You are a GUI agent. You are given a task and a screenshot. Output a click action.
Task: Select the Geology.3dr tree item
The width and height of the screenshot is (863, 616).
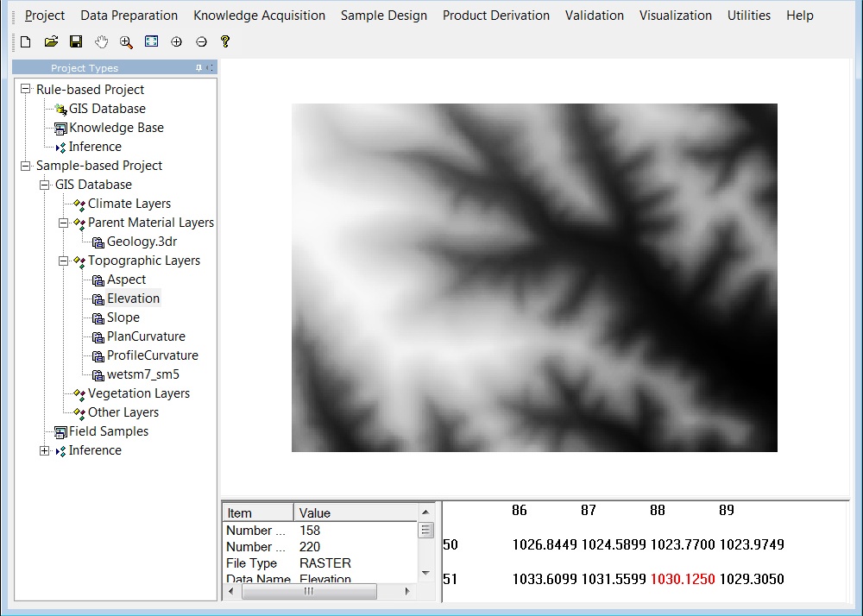(x=142, y=242)
